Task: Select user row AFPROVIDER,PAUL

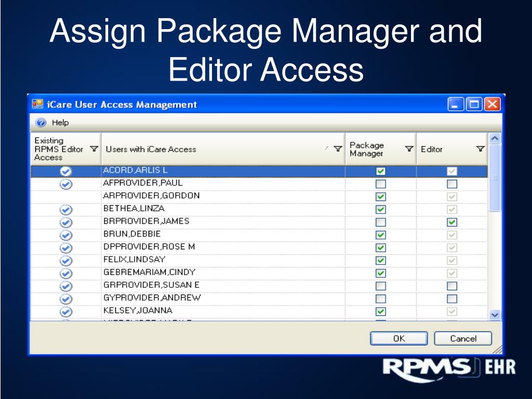Action: pos(259,184)
